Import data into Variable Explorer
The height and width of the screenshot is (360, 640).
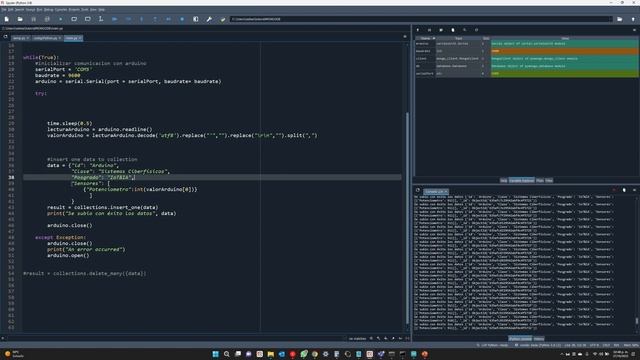click(x=418, y=30)
